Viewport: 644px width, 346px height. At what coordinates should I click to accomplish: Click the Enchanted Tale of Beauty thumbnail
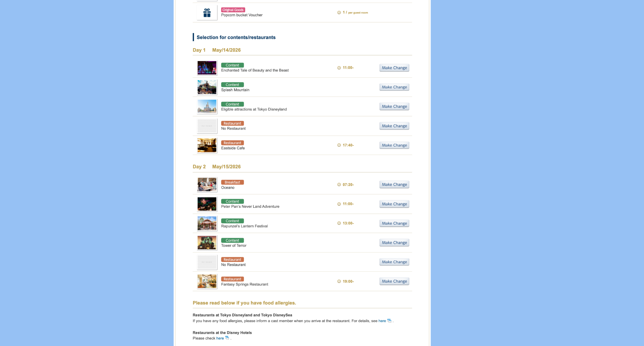tap(207, 68)
